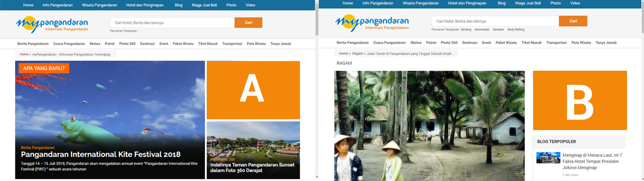This screenshot has height=181, width=644.
Task: Open Info Pangandaran in the right page top bar
Action: coord(378,3)
